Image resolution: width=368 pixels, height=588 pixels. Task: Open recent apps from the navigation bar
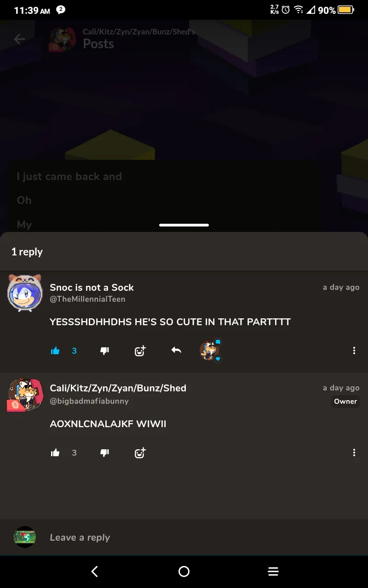tap(273, 571)
